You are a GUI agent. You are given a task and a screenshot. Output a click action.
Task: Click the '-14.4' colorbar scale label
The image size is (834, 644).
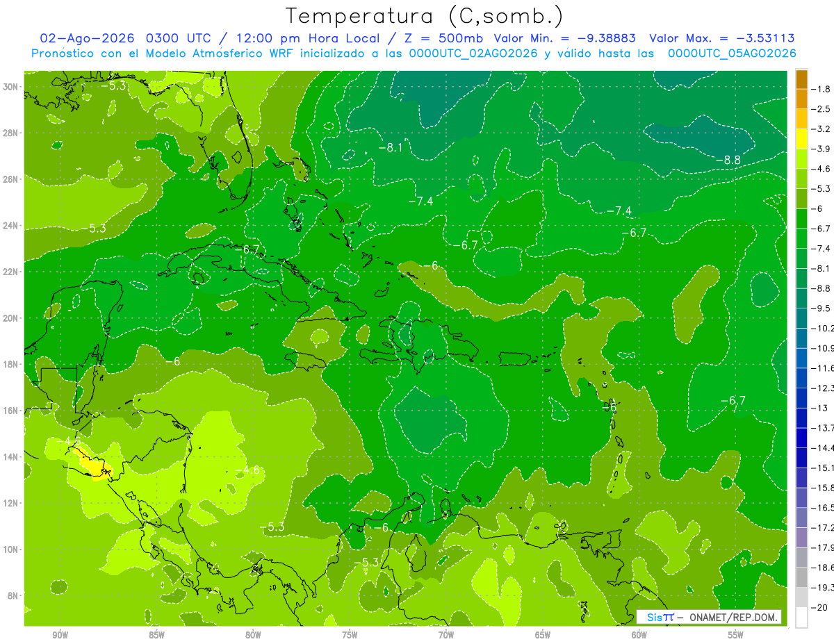pyautogui.click(x=823, y=448)
